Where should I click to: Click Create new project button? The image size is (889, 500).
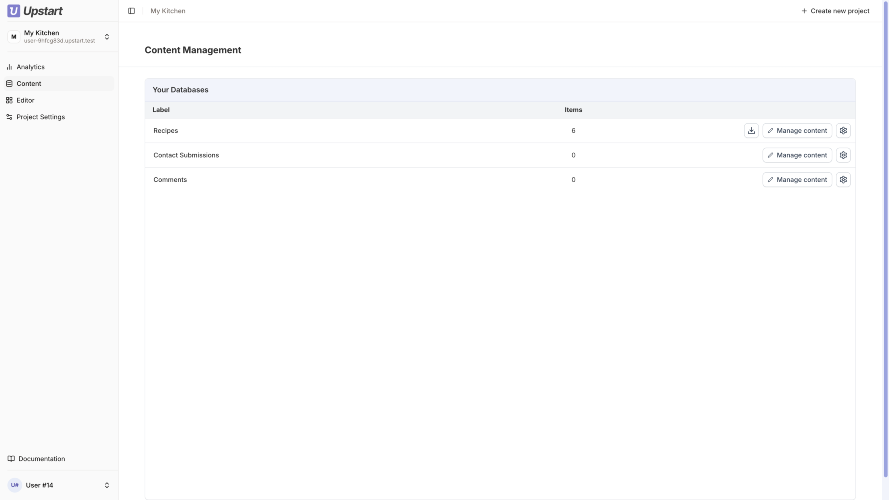click(835, 11)
